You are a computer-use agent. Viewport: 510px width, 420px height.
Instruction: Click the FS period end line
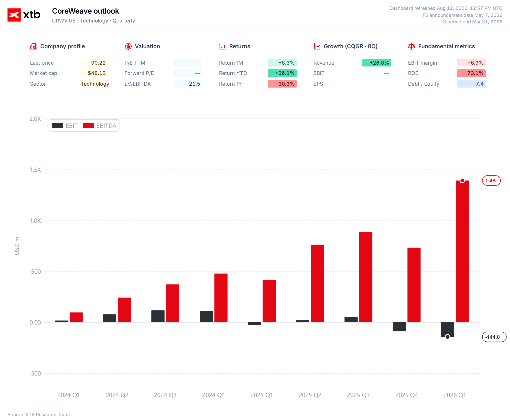point(471,22)
